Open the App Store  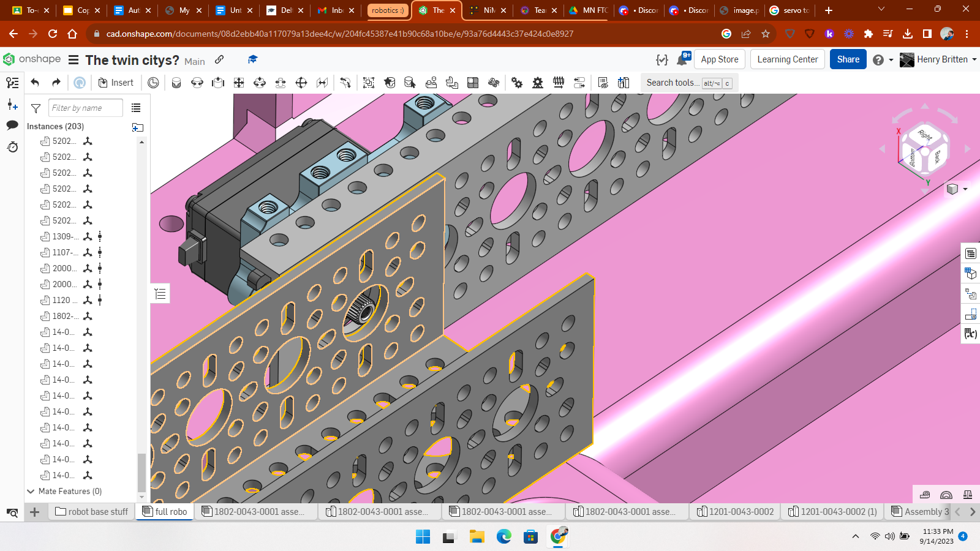tap(720, 59)
